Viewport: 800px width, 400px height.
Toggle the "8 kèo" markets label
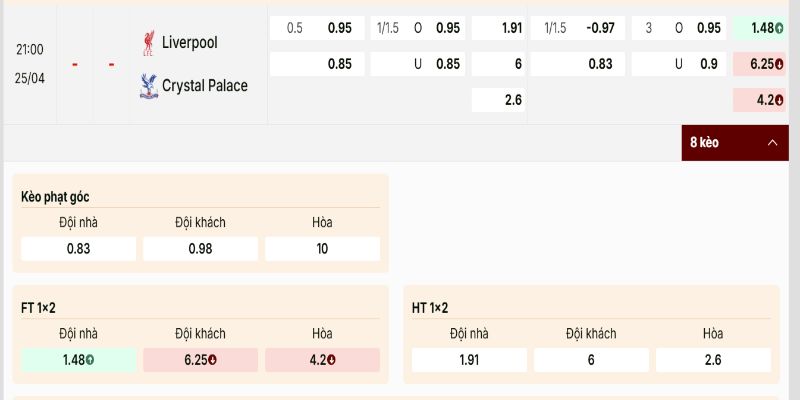705,143
